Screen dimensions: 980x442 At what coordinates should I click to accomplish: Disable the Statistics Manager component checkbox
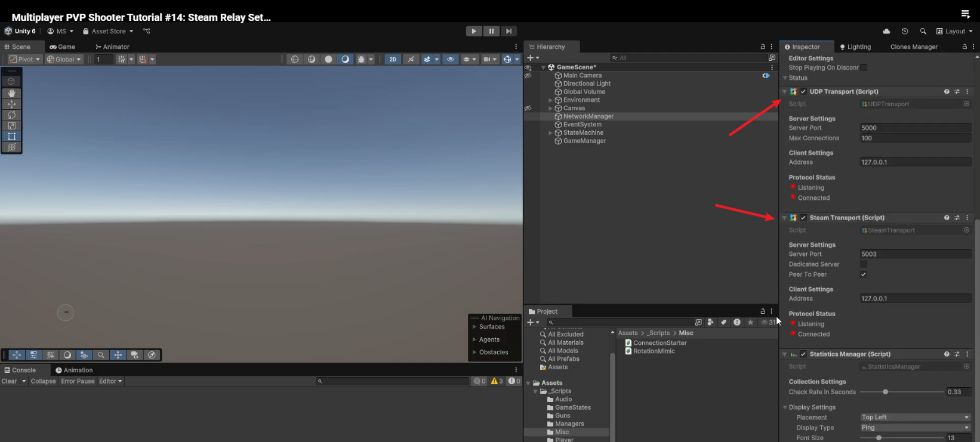tap(803, 354)
